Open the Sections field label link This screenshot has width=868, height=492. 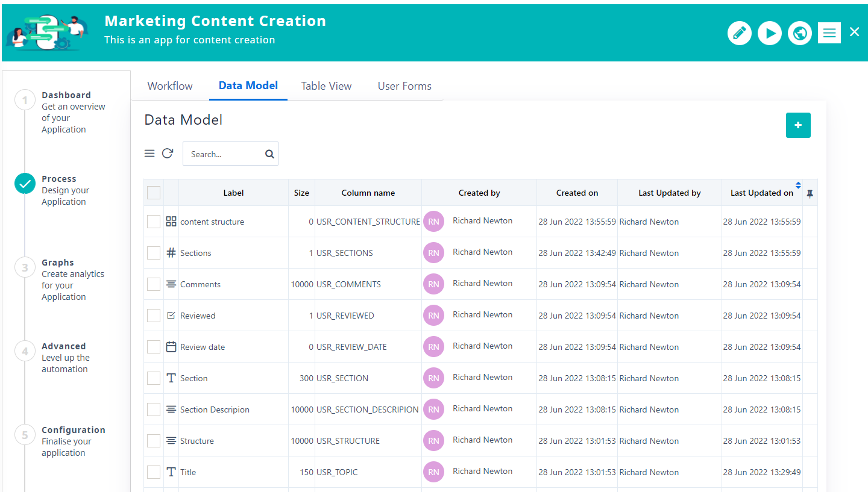tap(195, 252)
